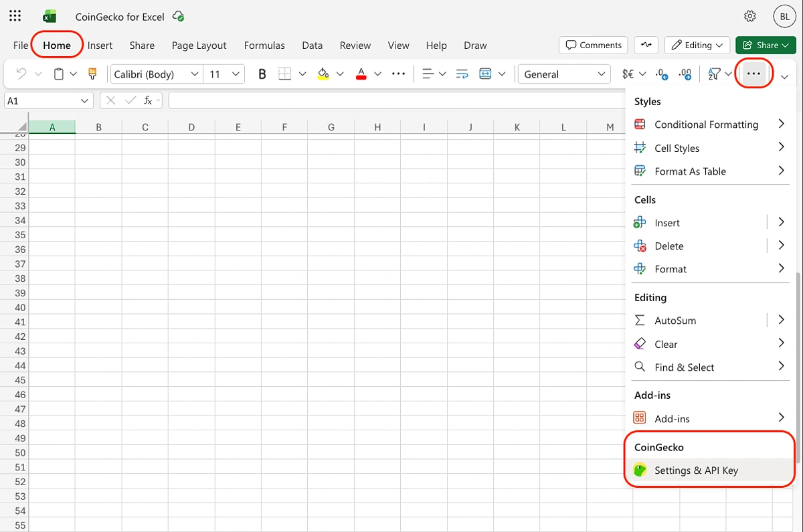Click the Merge cells icon

(x=486, y=74)
